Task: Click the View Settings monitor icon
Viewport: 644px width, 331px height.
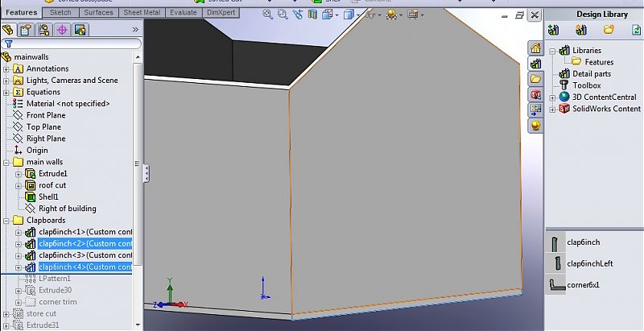Action: click(x=412, y=14)
